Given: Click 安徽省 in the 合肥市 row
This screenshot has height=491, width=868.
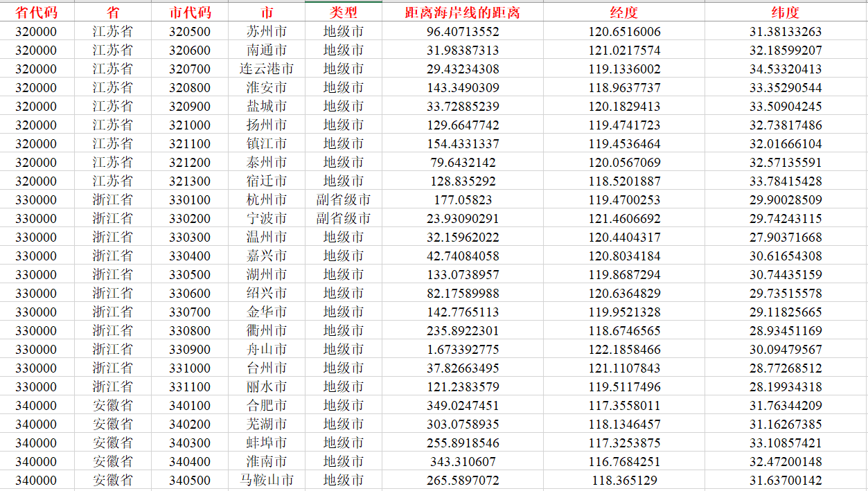Looking at the screenshot, I should pyautogui.click(x=113, y=405).
